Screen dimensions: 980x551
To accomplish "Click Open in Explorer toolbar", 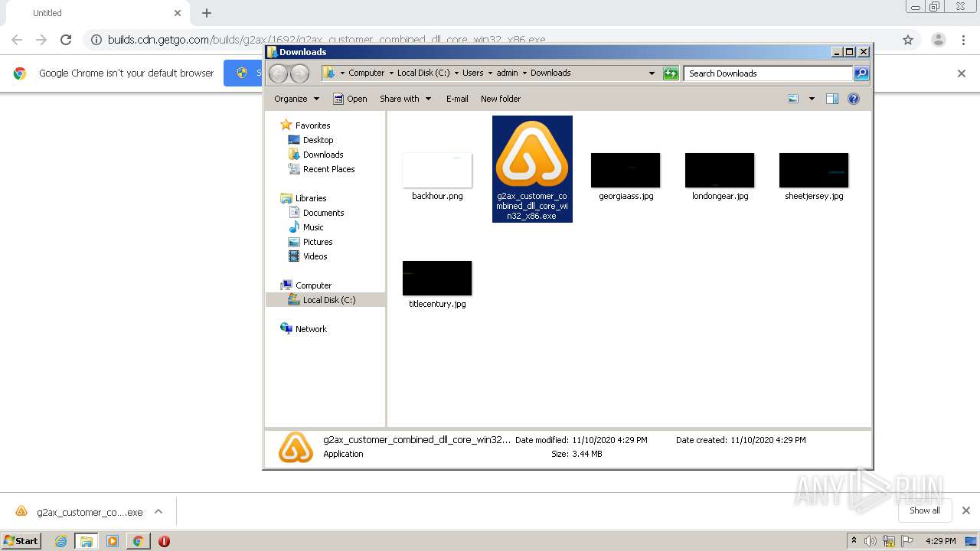I will click(x=351, y=99).
